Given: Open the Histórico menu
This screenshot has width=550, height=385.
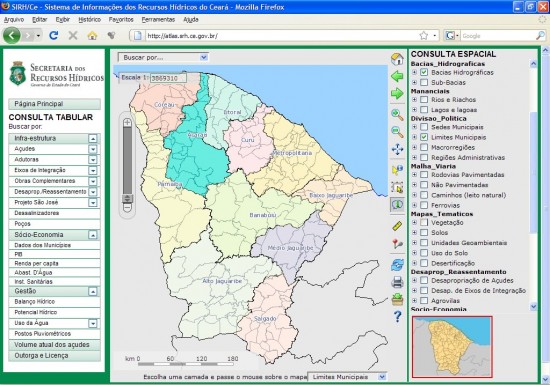Looking at the screenshot, I should tap(89, 20).
